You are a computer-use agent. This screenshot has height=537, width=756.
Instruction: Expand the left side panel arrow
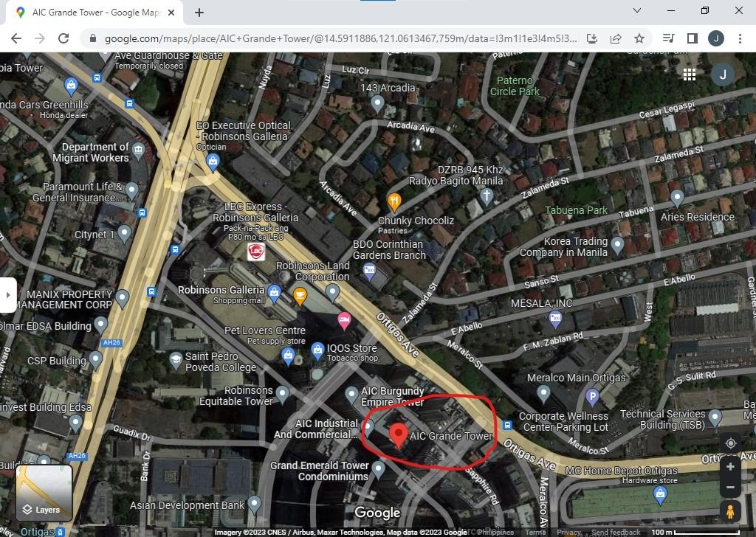pyautogui.click(x=8, y=294)
